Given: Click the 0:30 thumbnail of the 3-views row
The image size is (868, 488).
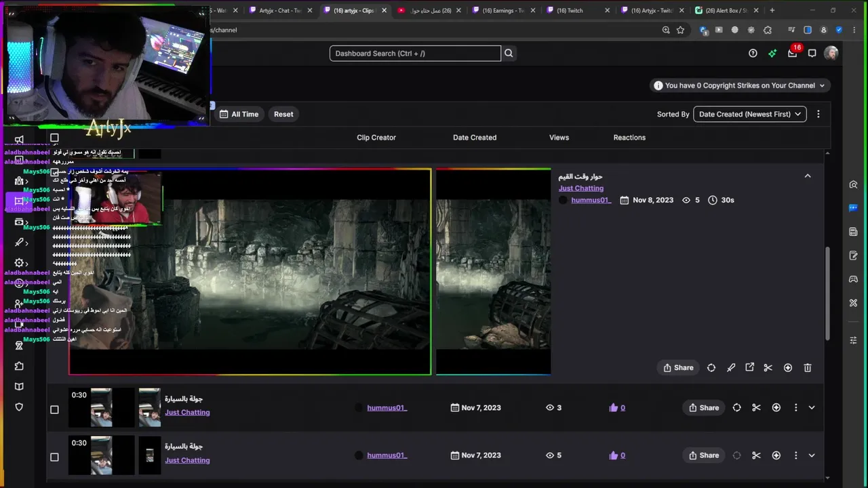Looking at the screenshot, I should pyautogui.click(x=102, y=407).
